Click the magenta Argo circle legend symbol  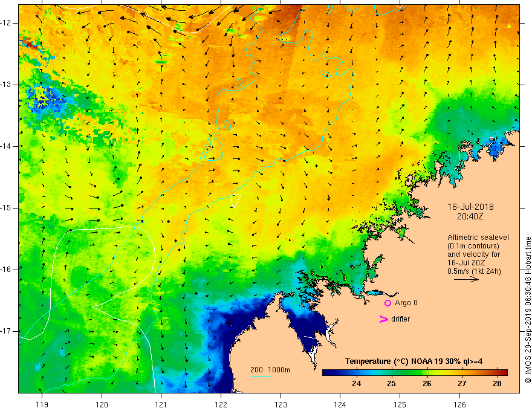pyautogui.click(x=388, y=303)
